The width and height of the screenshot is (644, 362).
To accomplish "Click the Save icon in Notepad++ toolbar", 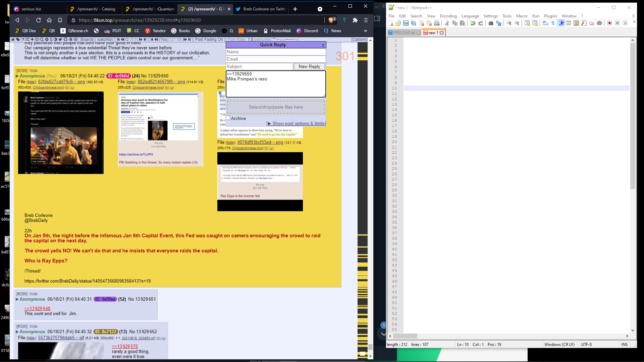I will coord(406,23).
